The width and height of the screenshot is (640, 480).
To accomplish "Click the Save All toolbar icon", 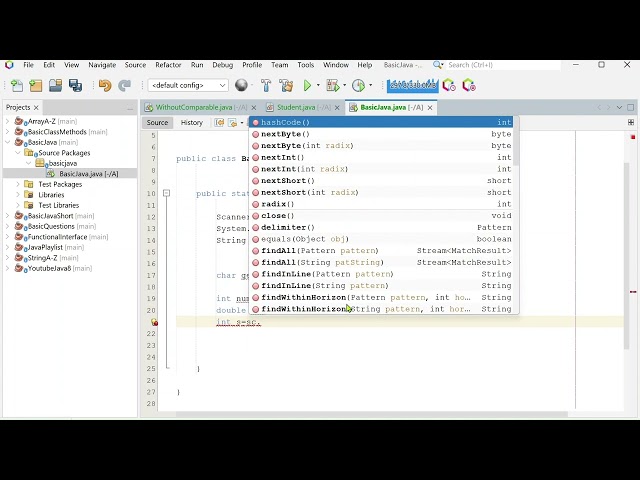I will coord(76,85).
